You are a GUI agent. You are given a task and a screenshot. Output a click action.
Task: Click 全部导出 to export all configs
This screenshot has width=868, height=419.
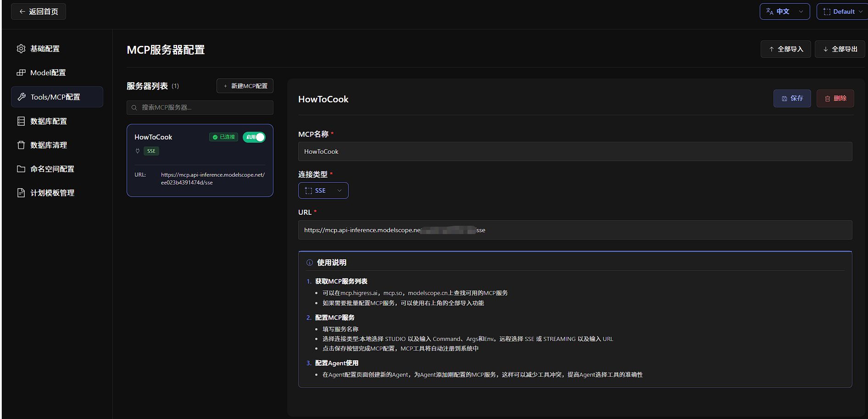[840, 49]
